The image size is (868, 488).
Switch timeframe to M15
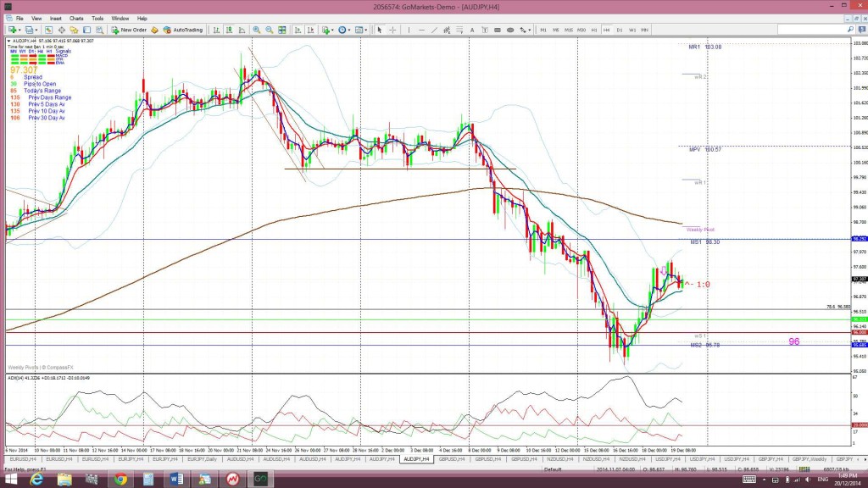(569, 30)
